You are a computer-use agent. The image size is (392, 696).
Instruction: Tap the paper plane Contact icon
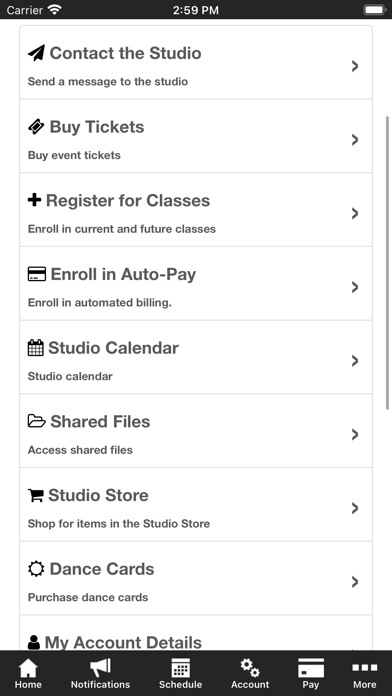tap(36, 53)
